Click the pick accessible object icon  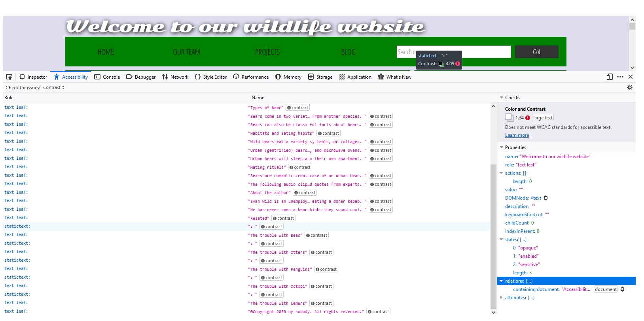[x=9, y=77]
